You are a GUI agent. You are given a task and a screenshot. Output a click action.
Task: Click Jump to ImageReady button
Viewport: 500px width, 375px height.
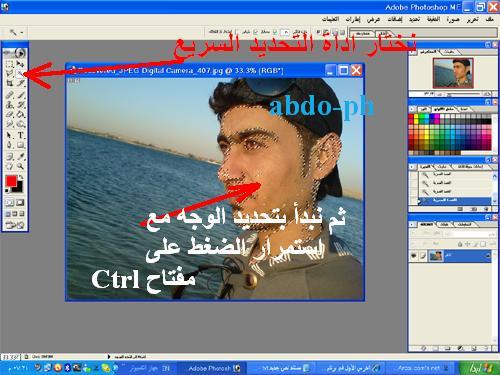coord(15,226)
